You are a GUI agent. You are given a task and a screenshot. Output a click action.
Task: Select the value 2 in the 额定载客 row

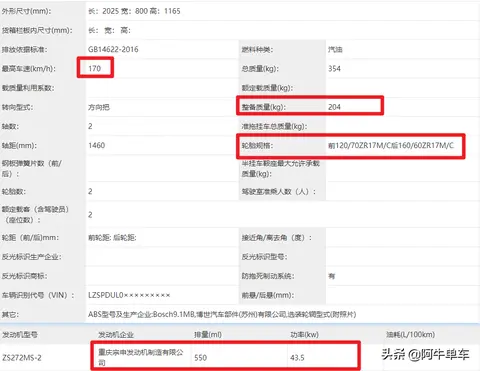click(90, 215)
